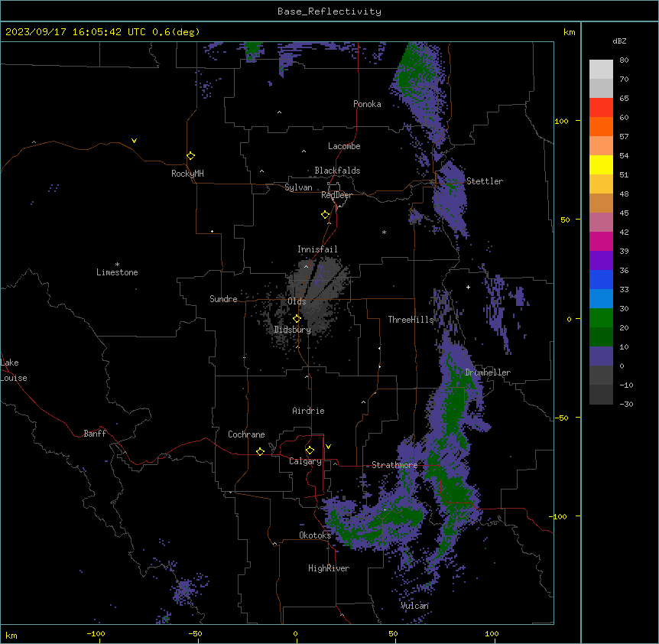Click the Calgary city label
Viewport: 659px width, 644px height.
(306, 461)
